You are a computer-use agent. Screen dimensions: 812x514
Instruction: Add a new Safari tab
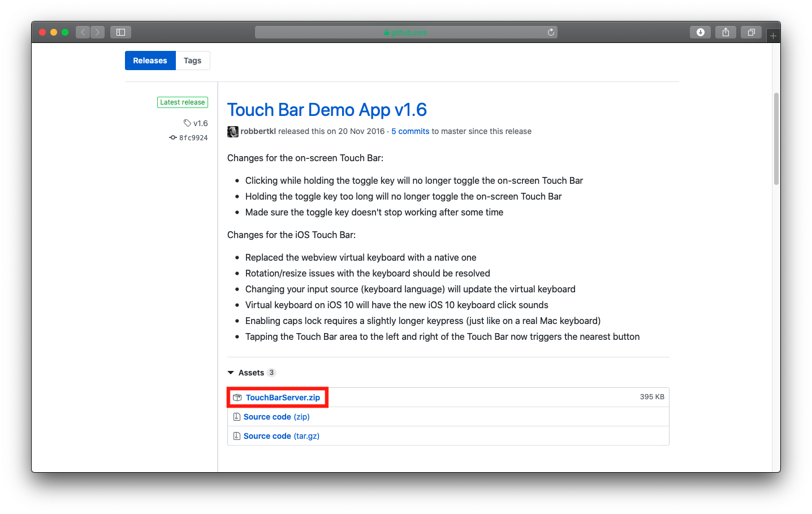(773, 36)
